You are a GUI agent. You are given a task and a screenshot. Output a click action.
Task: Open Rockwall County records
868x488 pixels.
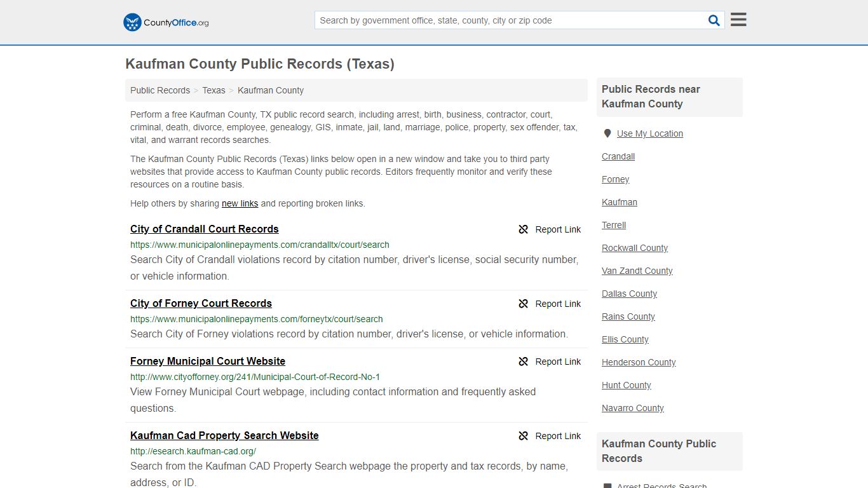point(635,248)
